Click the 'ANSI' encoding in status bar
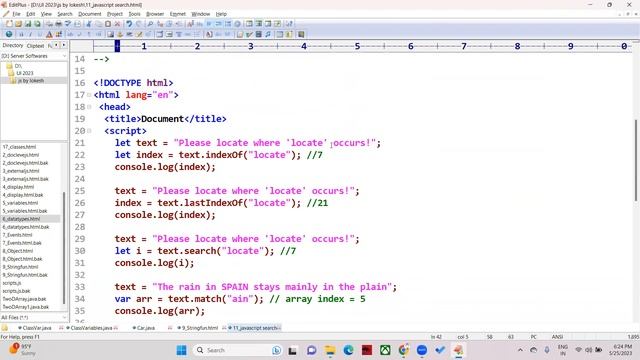Viewport: 640px width, 360px height. (x=557, y=337)
